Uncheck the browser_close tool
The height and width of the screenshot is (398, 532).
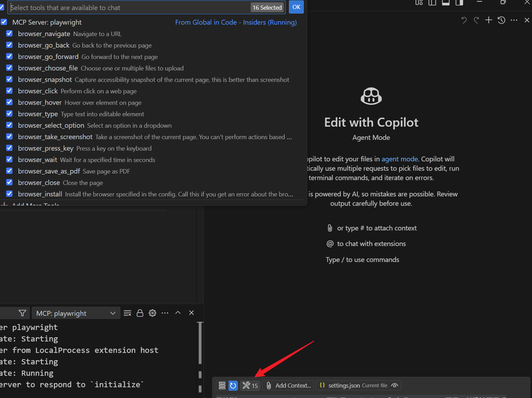9,182
